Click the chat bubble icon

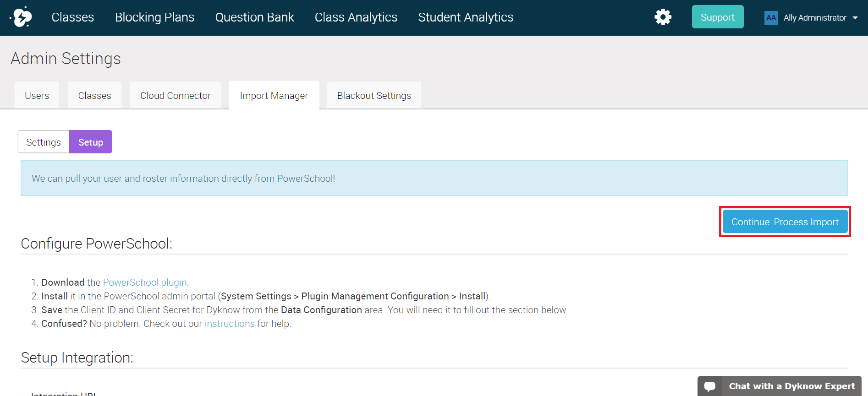pos(709,386)
